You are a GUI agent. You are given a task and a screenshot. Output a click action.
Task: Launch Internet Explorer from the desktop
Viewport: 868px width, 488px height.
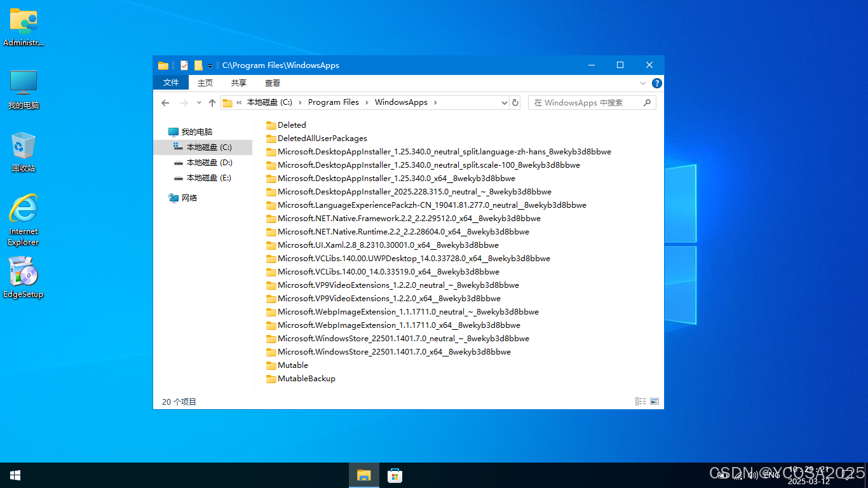(24, 220)
